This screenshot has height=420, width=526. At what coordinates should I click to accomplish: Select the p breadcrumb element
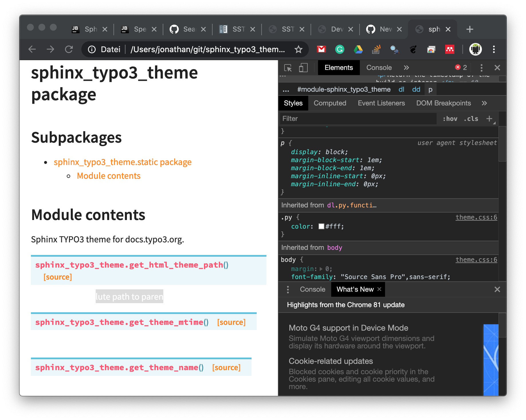(x=430, y=90)
